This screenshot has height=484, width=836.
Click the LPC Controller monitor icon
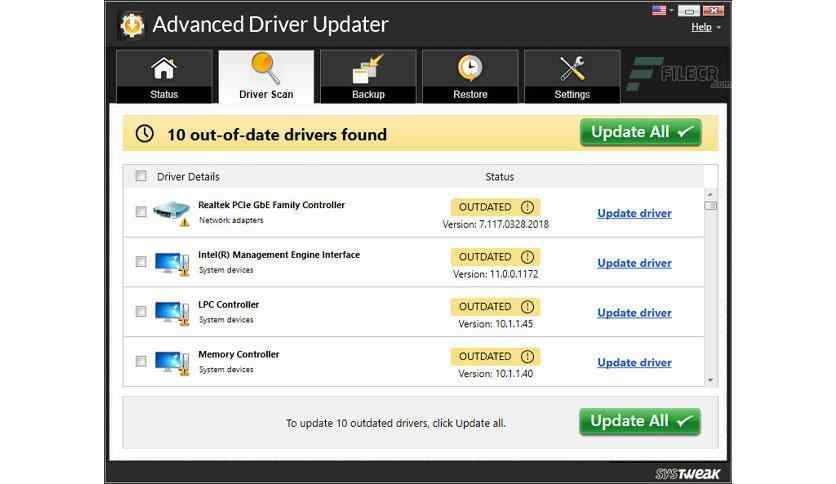(x=171, y=312)
